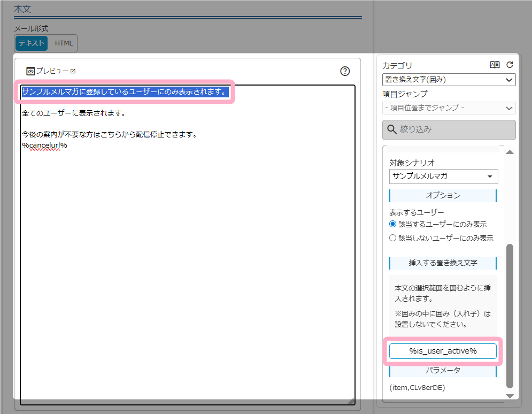Select 該当するユーザーにのみ表示 radio button

coord(393,224)
